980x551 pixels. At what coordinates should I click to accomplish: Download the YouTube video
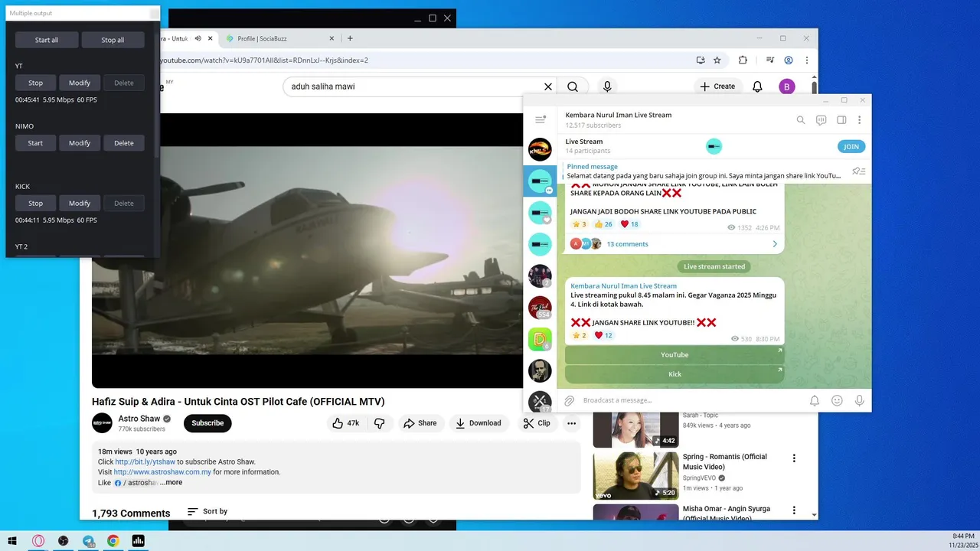(479, 423)
